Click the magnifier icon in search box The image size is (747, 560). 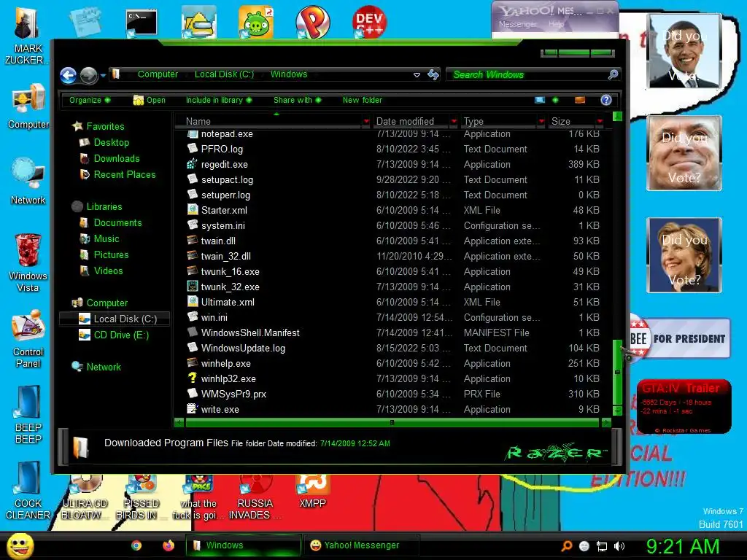613,74
